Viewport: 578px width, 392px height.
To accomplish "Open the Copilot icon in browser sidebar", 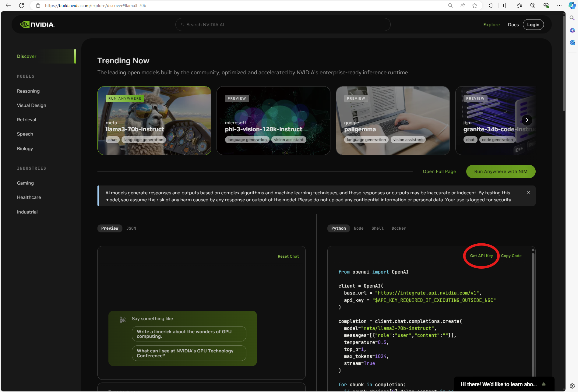I will (572, 5).
